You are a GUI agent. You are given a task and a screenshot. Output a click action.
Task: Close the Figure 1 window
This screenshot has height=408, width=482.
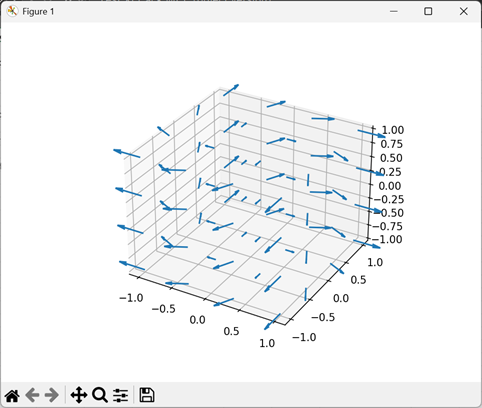point(463,11)
